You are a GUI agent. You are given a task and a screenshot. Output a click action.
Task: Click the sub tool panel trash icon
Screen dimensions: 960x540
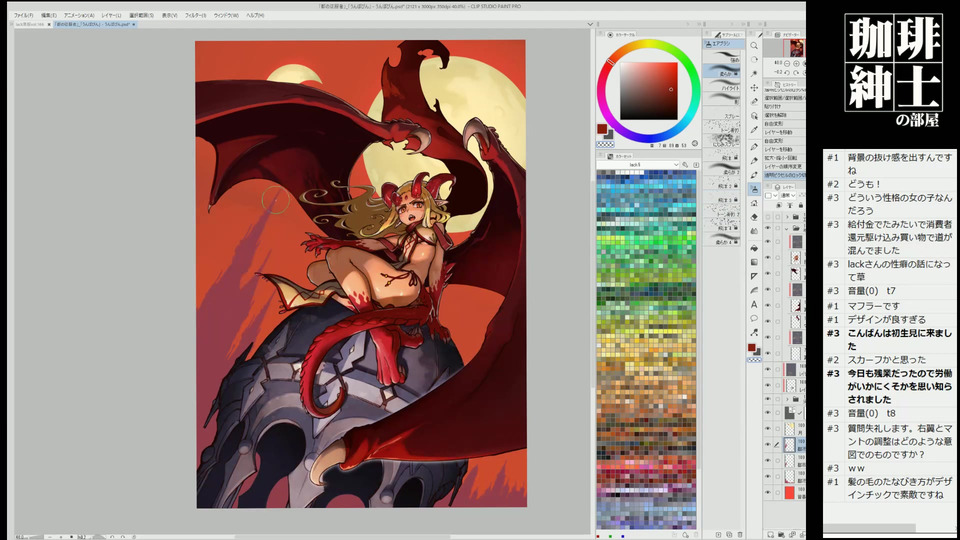(x=740, y=534)
